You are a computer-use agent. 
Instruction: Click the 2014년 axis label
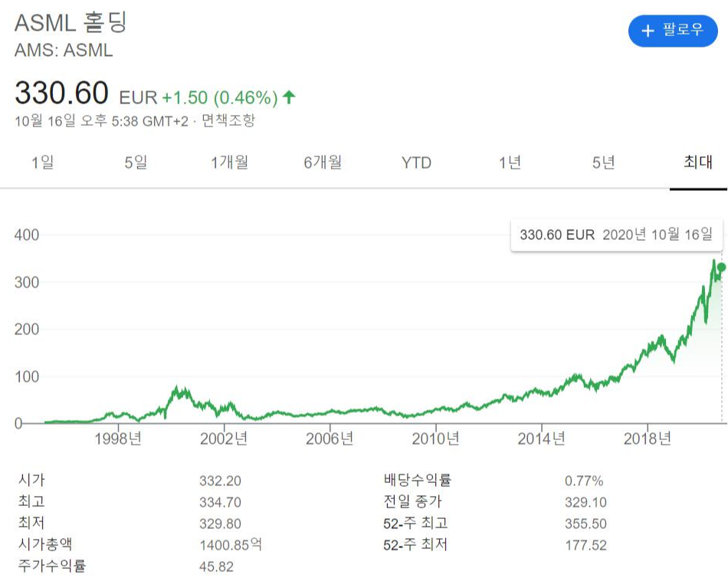click(541, 438)
